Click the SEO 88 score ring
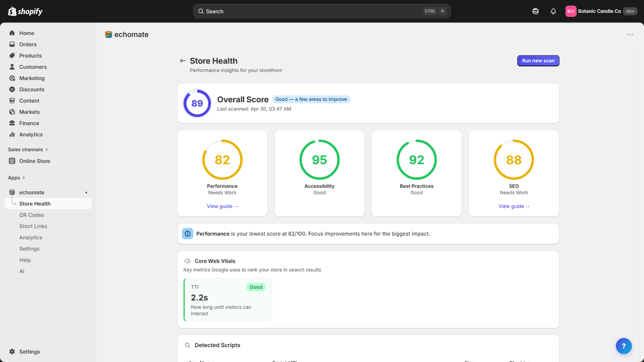This screenshot has width=644, height=362. click(x=514, y=160)
